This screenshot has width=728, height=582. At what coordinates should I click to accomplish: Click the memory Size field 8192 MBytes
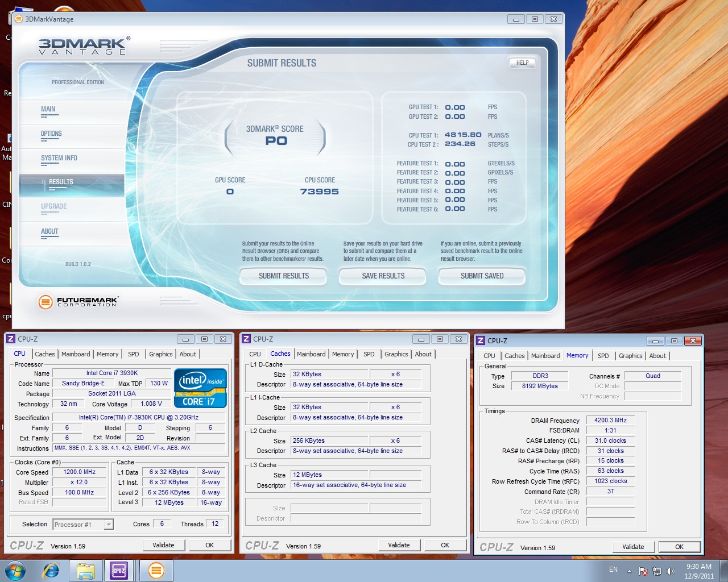click(x=539, y=386)
